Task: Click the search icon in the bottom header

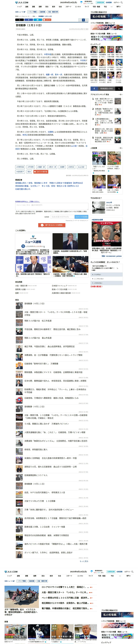Action: (132, 572)
